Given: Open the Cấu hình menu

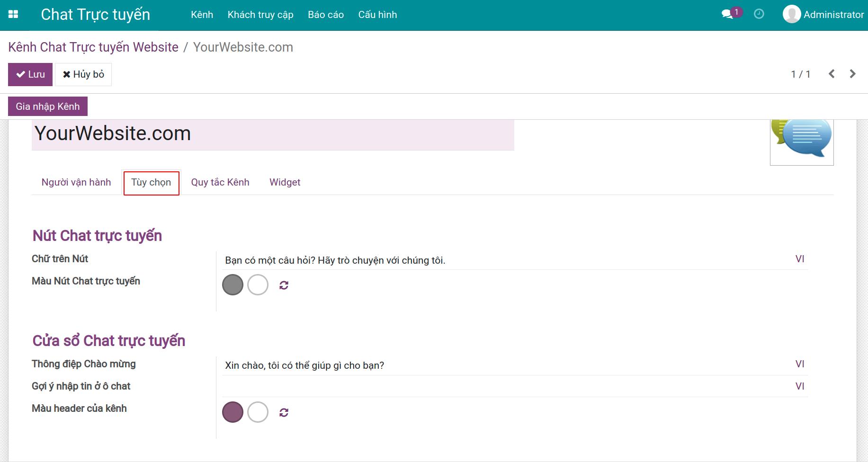Looking at the screenshot, I should [377, 15].
